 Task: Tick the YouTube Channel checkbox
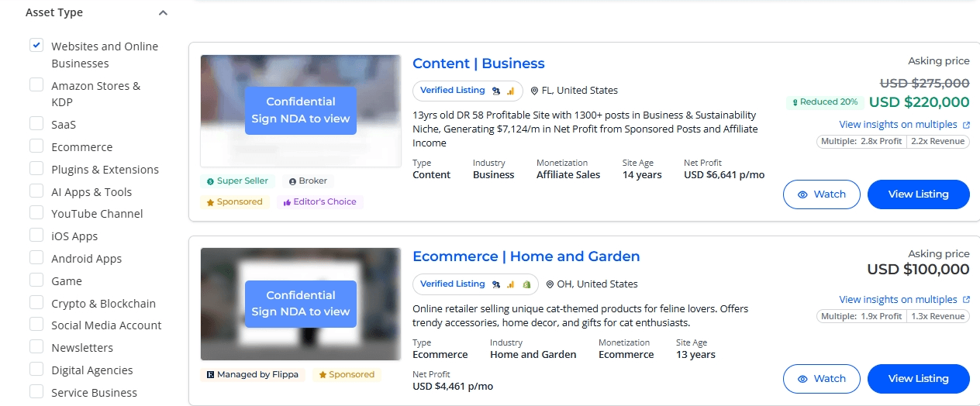click(x=36, y=212)
